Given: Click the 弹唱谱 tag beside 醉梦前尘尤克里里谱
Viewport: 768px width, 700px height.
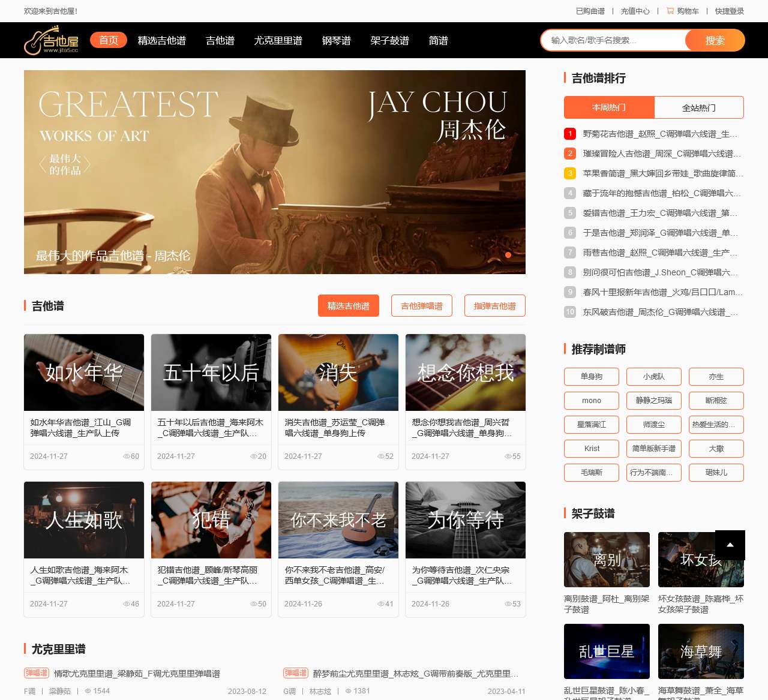Looking at the screenshot, I should (x=296, y=673).
